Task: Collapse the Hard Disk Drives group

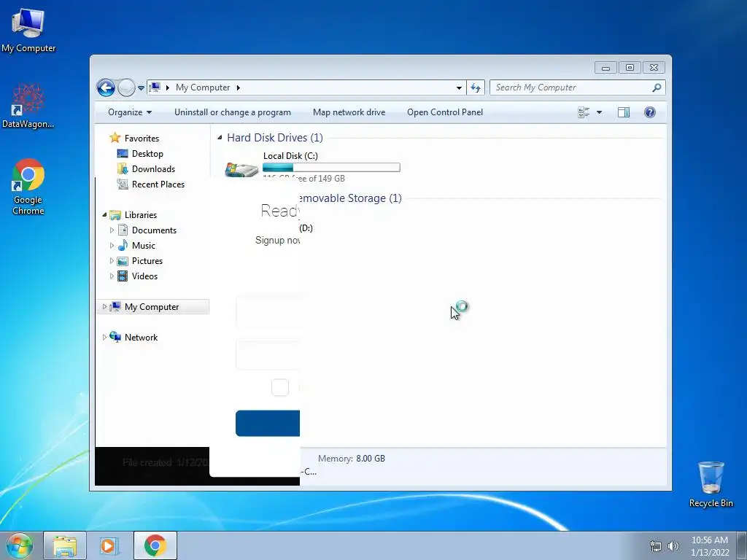Action: (x=220, y=138)
